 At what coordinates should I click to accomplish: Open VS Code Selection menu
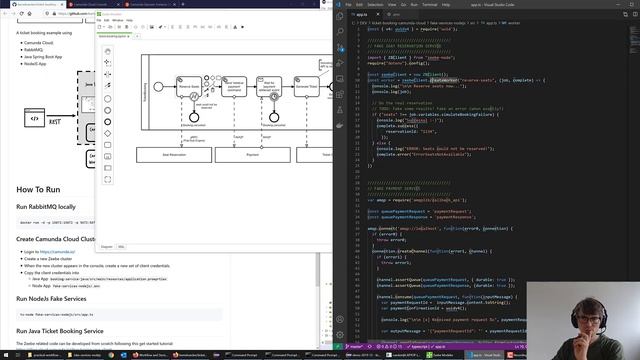tap(375, 4)
